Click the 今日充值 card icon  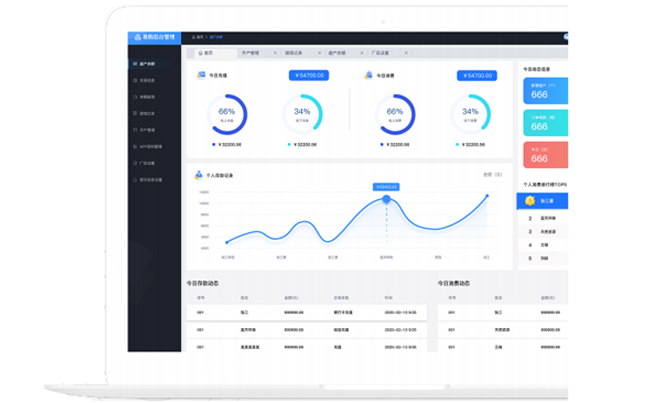[201, 76]
